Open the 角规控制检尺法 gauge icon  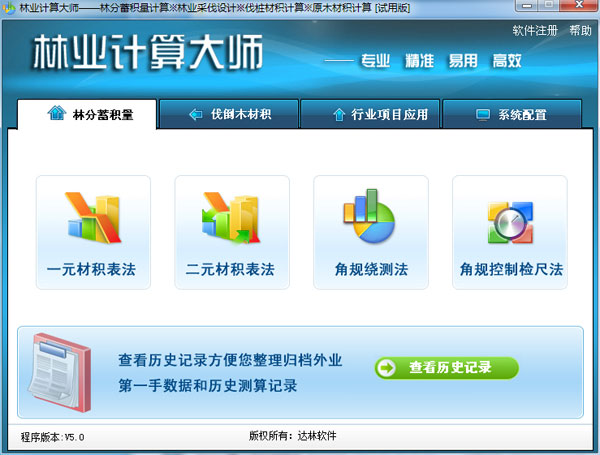[x=510, y=223]
